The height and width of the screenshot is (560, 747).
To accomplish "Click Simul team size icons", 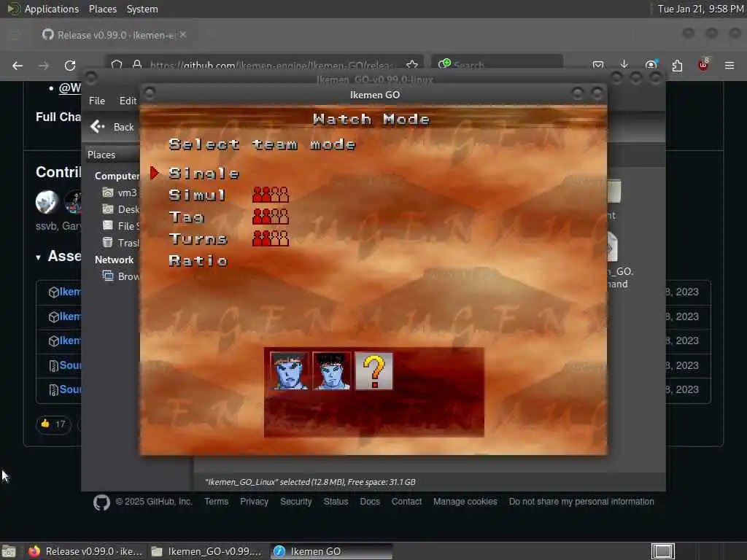I will pos(270,195).
